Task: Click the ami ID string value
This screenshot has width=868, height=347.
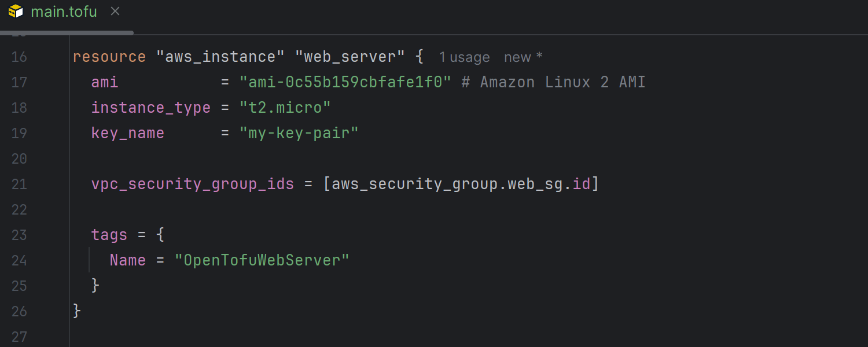Action: pyautogui.click(x=345, y=82)
